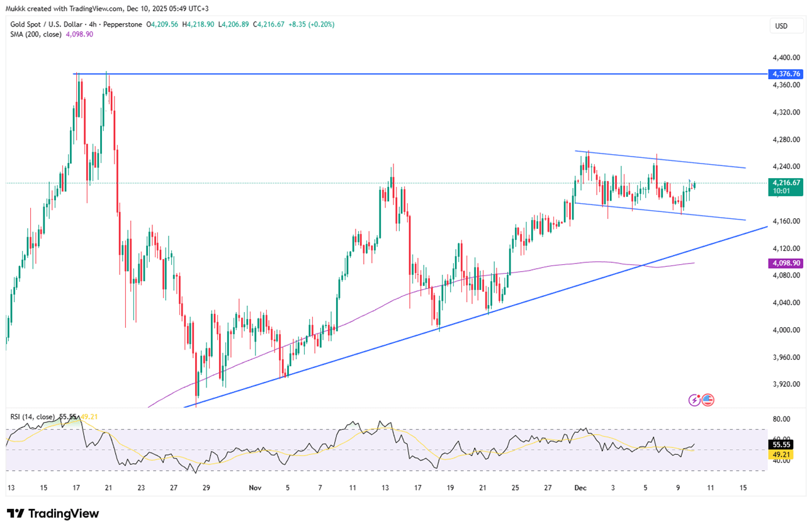Click the 4,000.00 price axis label
Image resolution: width=812 pixels, height=531 pixels.
pos(786,330)
